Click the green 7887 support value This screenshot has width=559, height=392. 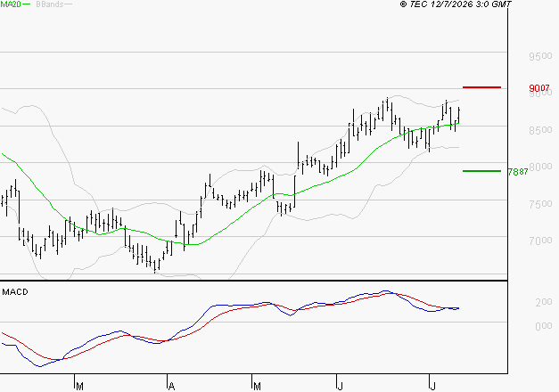[x=518, y=172]
